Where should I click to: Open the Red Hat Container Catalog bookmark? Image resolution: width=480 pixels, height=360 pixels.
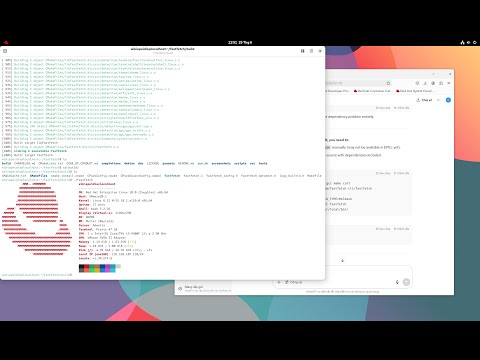coord(373,91)
